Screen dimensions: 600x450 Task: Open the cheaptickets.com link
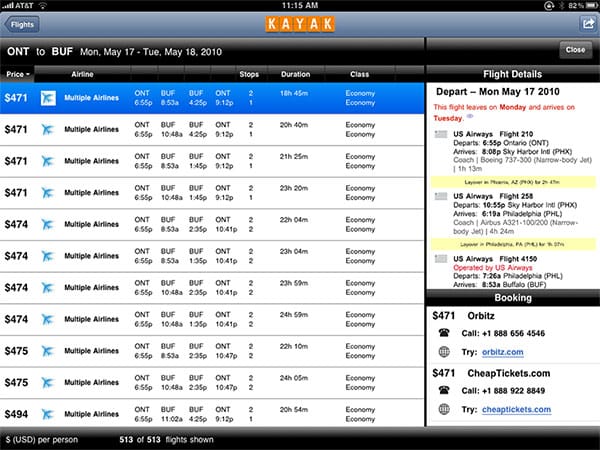[516, 410]
